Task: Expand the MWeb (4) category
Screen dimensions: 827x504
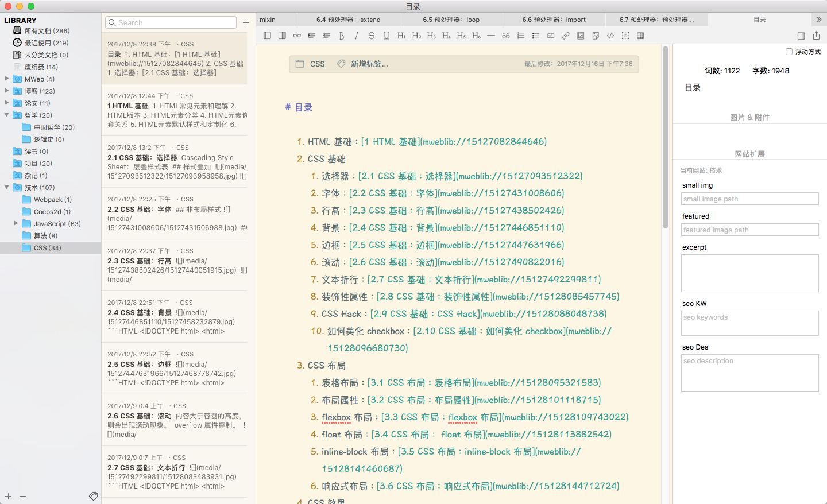Action: coord(7,79)
